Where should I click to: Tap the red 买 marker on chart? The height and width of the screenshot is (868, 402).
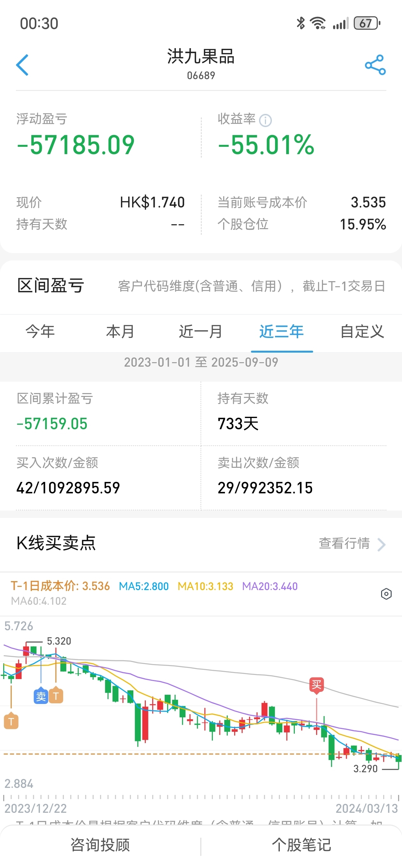click(x=316, y=685)
